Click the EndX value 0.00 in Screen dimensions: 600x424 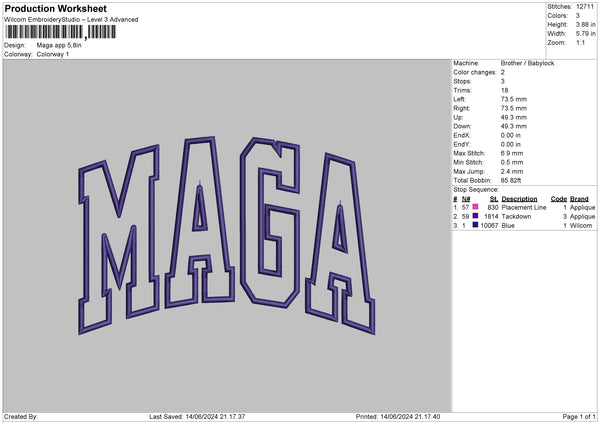click(x=510, y=135)
